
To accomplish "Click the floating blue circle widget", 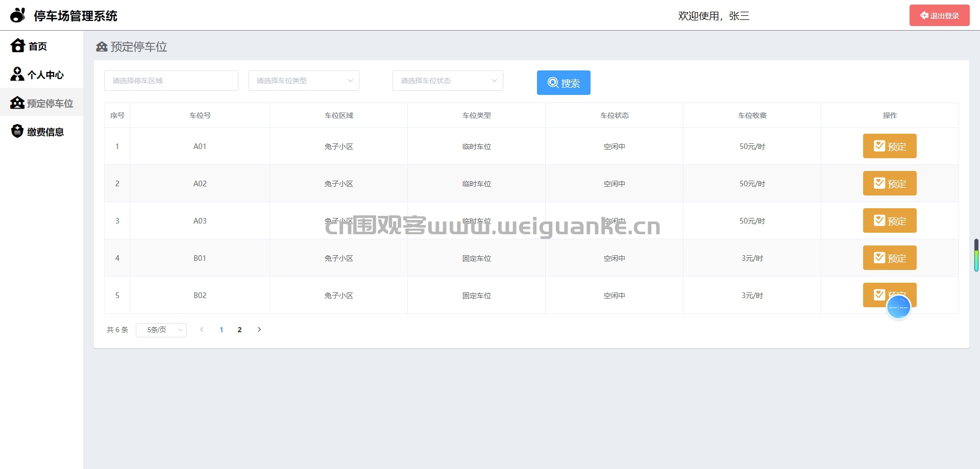I will coord(898,307).
